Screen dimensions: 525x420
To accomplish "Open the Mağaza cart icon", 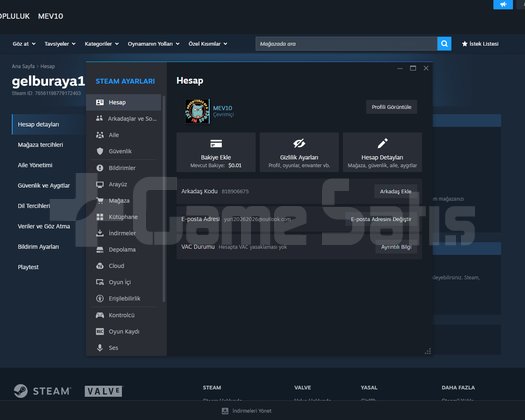I will click(100, 201).
